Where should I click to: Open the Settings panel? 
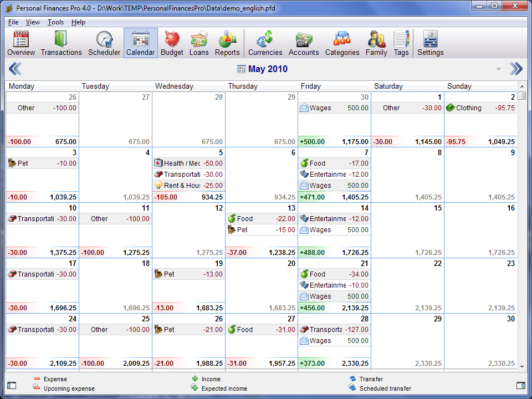click(430, 43)
